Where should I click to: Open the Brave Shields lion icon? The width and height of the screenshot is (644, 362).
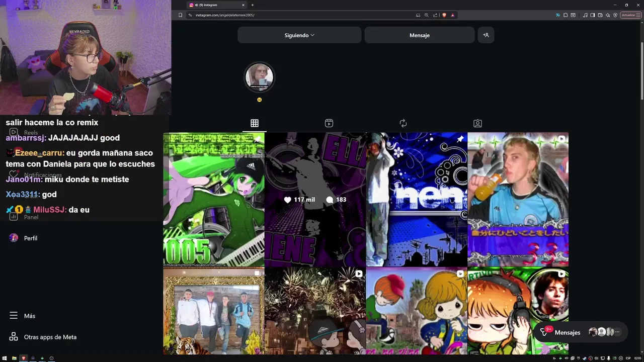point(444,15)
